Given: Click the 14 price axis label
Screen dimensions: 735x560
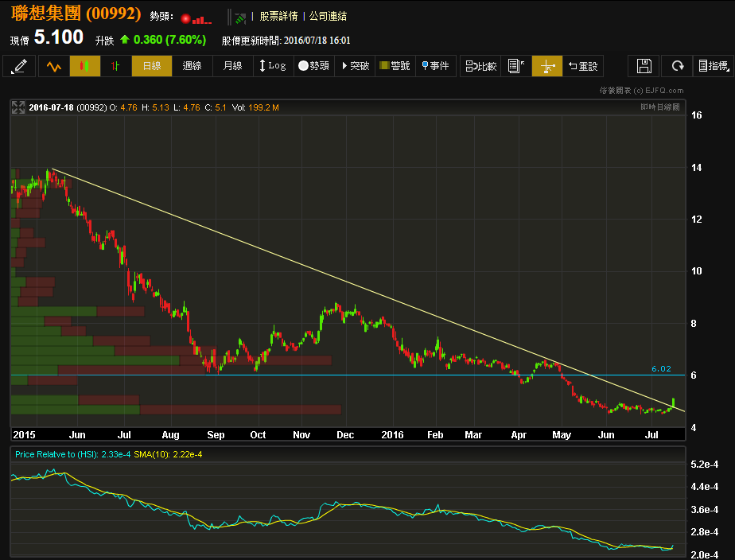Looking at the screenshot, I should click(x=697, y=168).
